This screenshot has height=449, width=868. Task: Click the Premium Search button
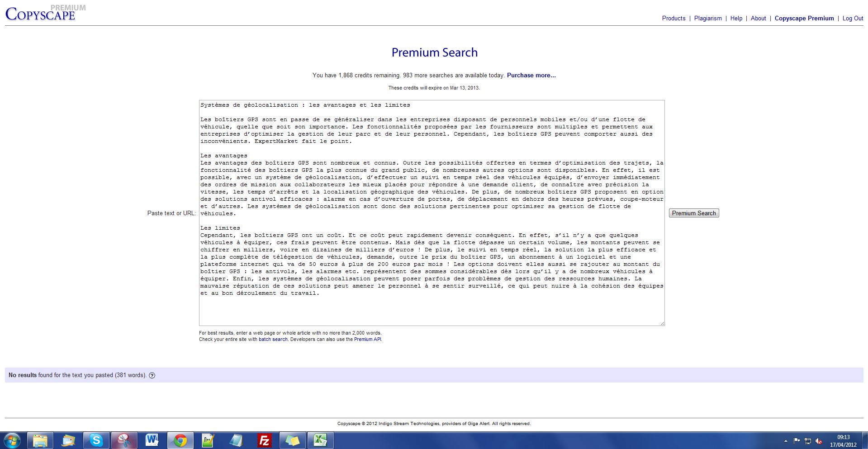[x=694, y=213]
